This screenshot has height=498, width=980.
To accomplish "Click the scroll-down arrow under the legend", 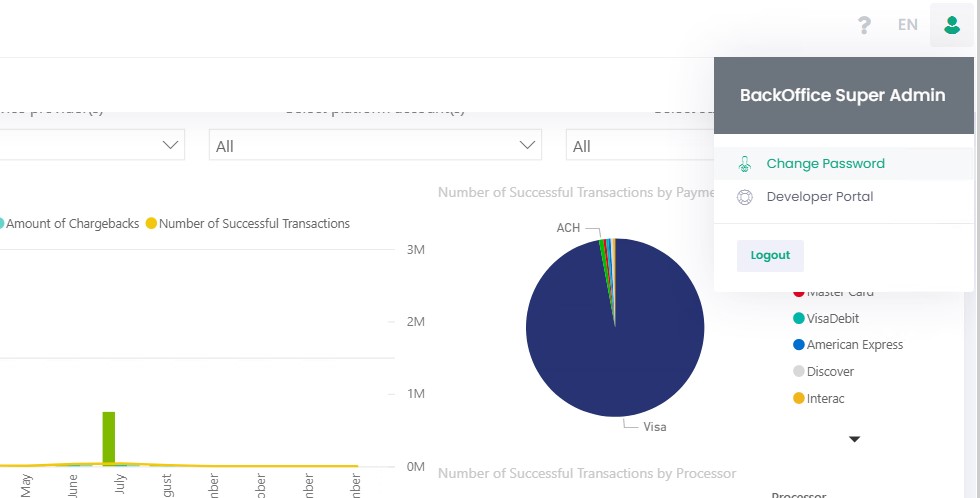I will [x=854, y=439].
